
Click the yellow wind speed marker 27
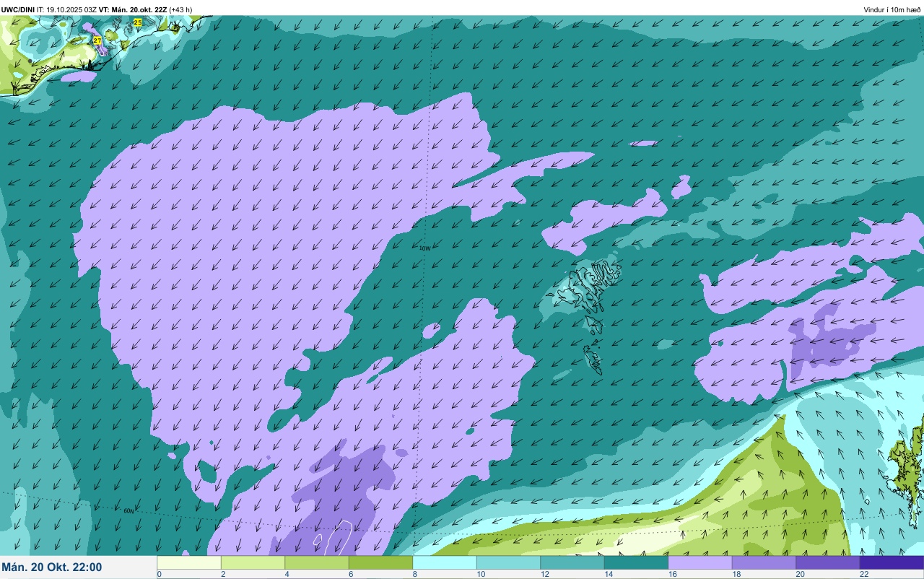[x=97, y=40]
